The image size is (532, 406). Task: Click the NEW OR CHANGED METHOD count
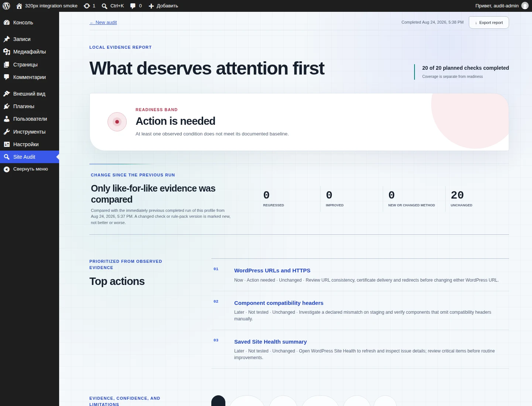click(392, 195)
